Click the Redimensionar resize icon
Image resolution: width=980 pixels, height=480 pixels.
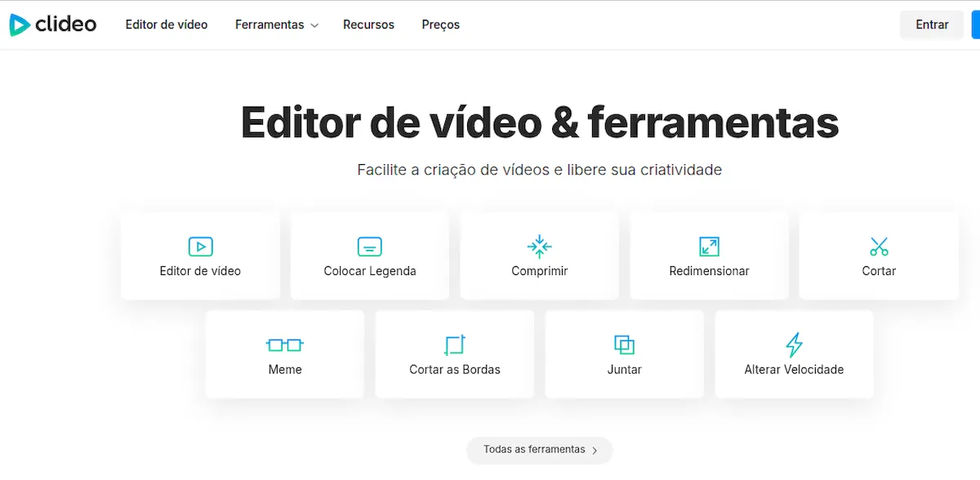tap(709, 247)
